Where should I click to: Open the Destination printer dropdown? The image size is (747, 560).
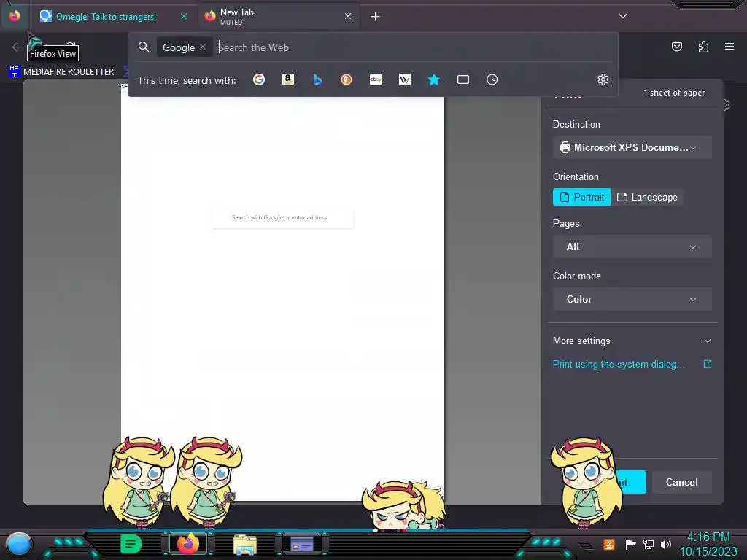click(x=632, y=147)
